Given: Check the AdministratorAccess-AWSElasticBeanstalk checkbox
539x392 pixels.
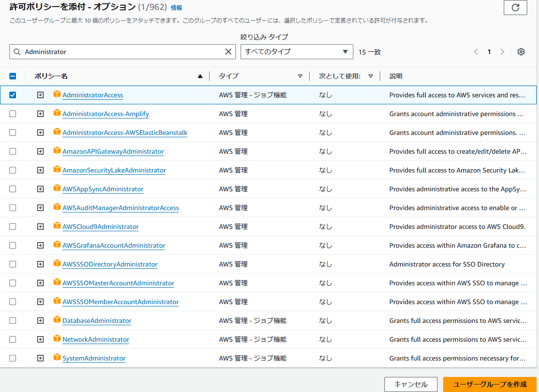Looking at the screenshot, I should [13, 133].
